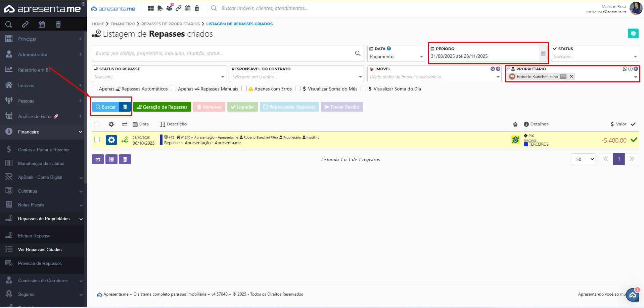Click the trash icon beside Buscar button

coord(125,107)
